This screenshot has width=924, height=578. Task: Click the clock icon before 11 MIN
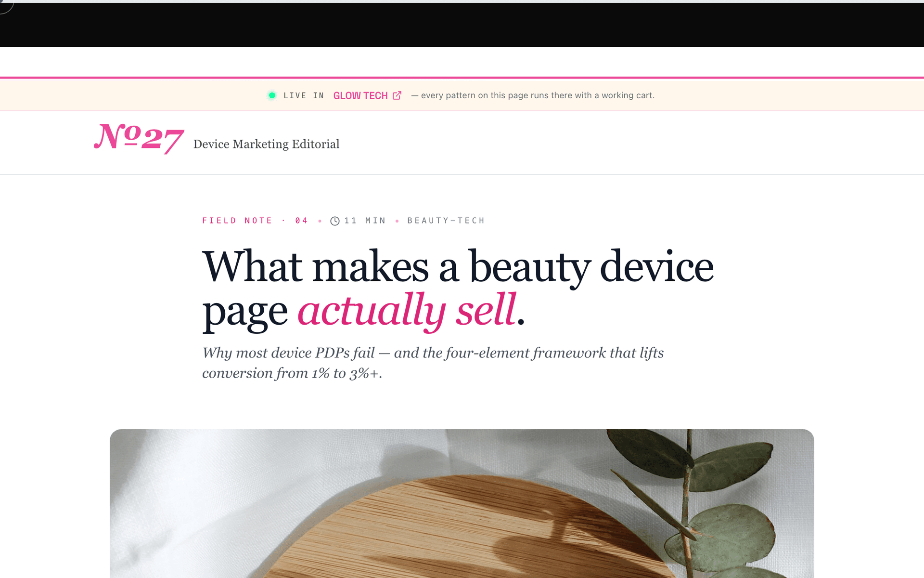335,221
